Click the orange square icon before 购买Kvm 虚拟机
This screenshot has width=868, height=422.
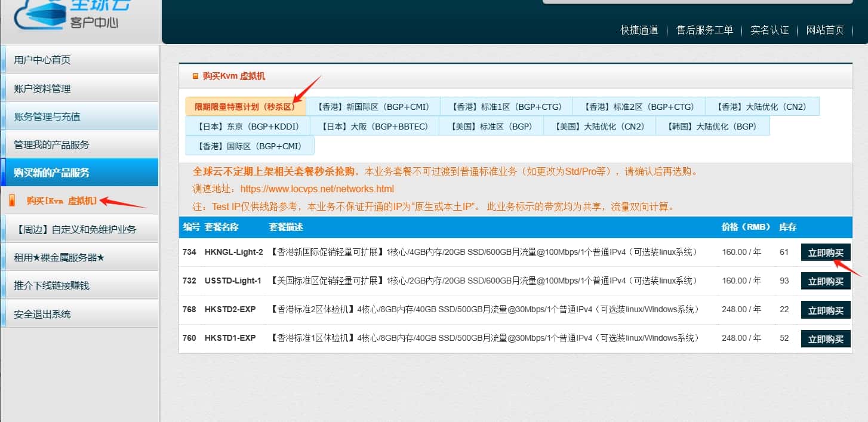click(195, 76)
